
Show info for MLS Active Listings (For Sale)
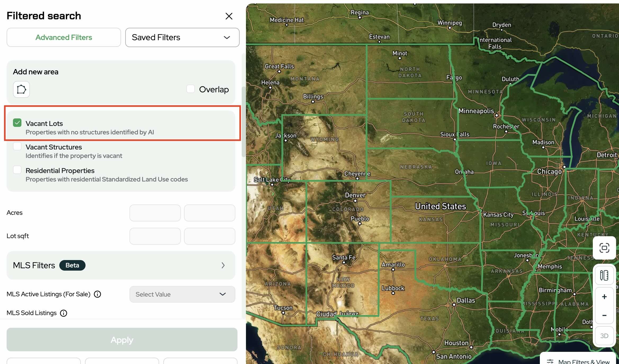[x=97, y=294]
